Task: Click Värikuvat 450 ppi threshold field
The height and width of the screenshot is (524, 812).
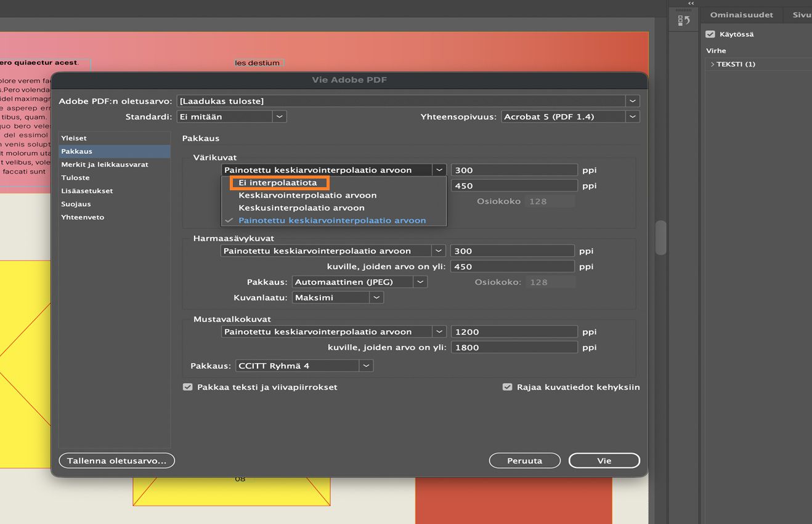Action: click(x=514, y=186)
